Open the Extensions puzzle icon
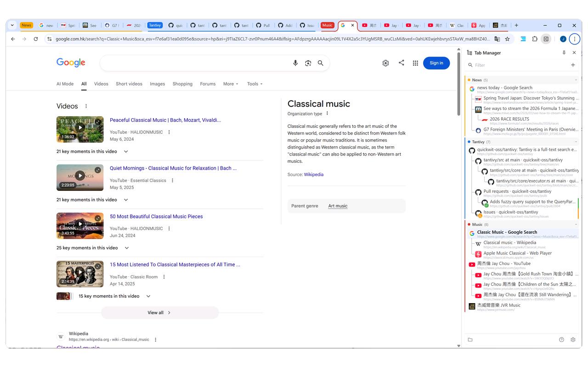This screenshot has width=588, height=368. click(535, 39)
